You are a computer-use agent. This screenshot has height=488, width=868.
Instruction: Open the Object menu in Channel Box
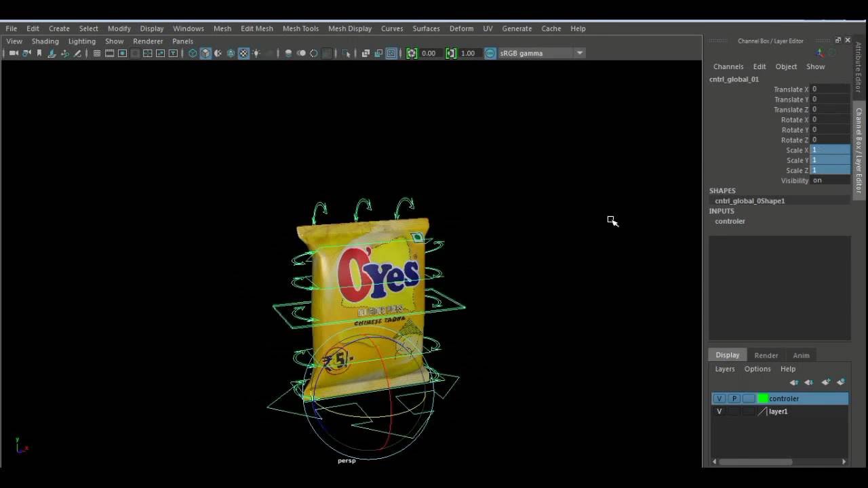point(786,66)
